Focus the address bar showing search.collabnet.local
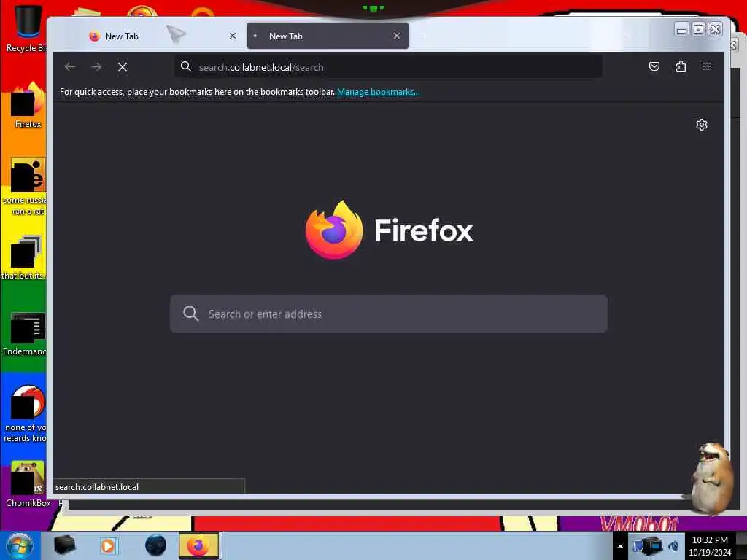Image resolution: width=747 pixels, height=560 pixels. [x=388, y=66]
